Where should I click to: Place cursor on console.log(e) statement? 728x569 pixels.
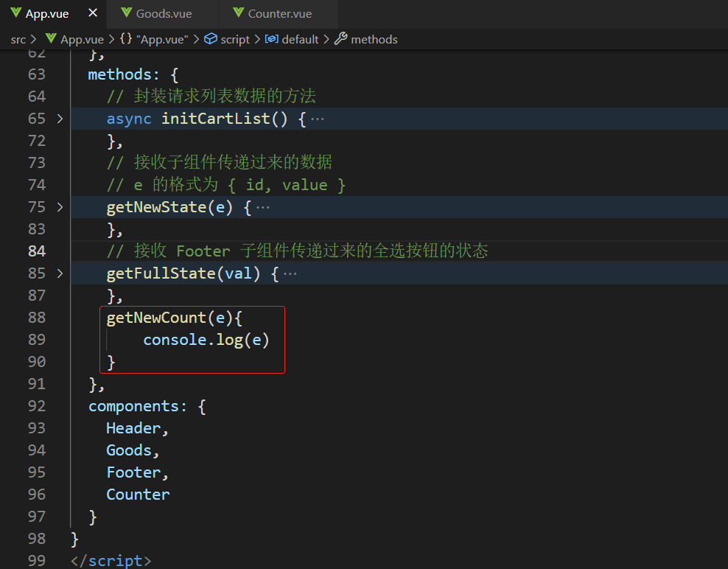click(206, 340)
